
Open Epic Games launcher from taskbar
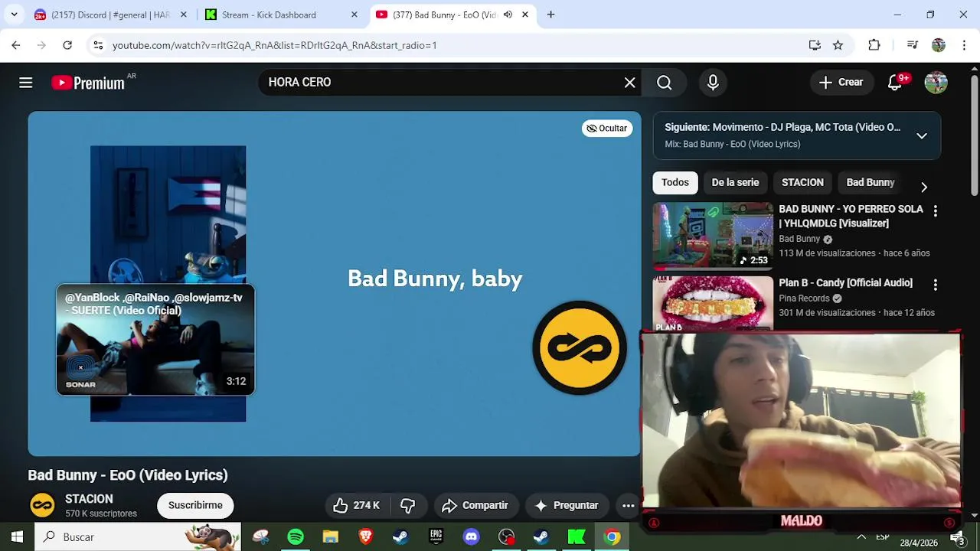coord(436,537)
